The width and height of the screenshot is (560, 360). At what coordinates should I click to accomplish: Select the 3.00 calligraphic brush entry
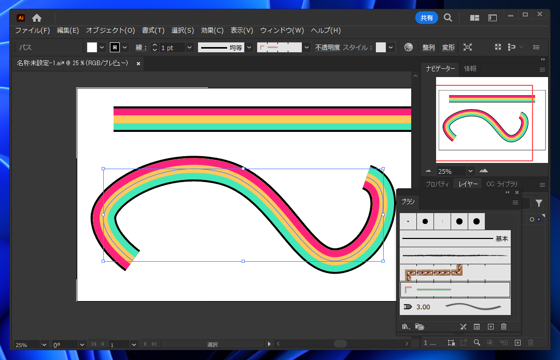pyautogui.click(x=455, y=307)
